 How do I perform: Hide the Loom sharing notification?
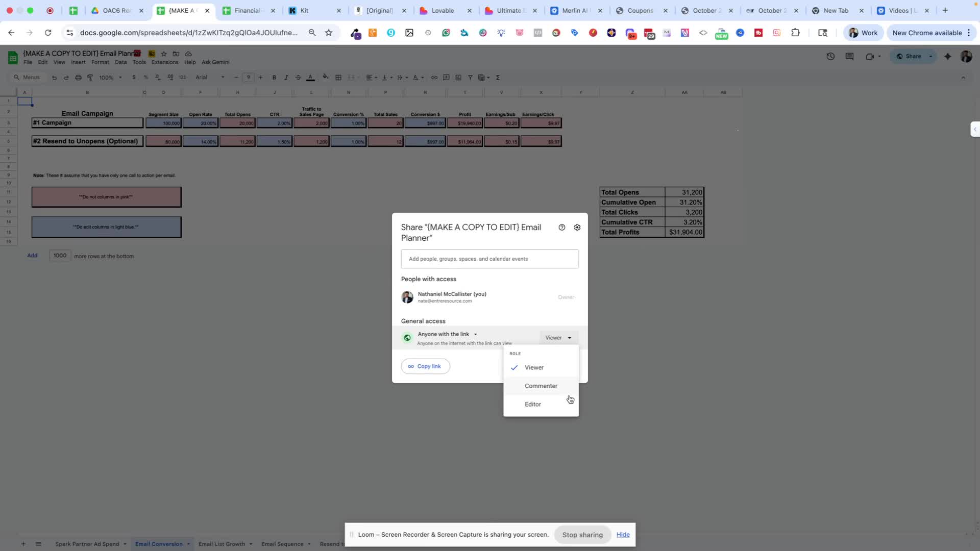[623, 535]
